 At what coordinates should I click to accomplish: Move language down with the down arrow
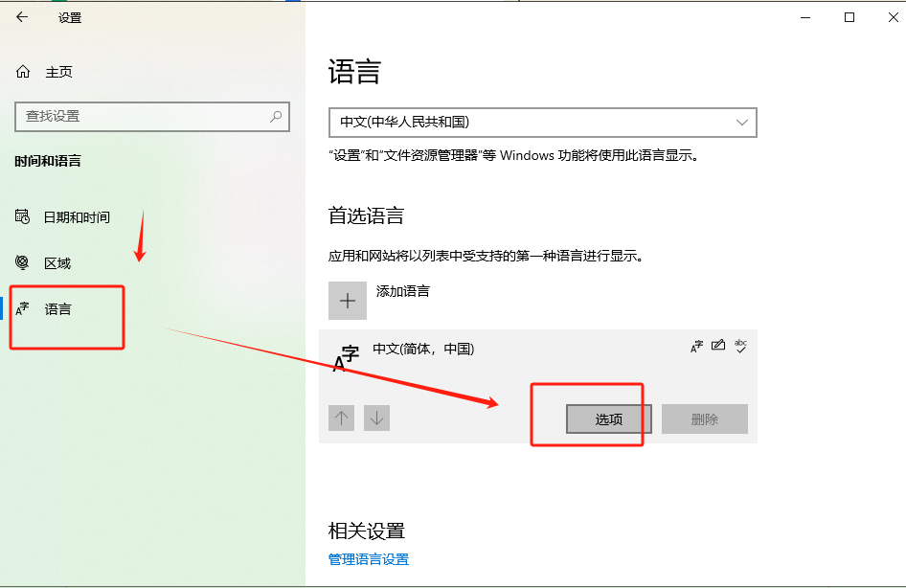(x=376, y=418)
